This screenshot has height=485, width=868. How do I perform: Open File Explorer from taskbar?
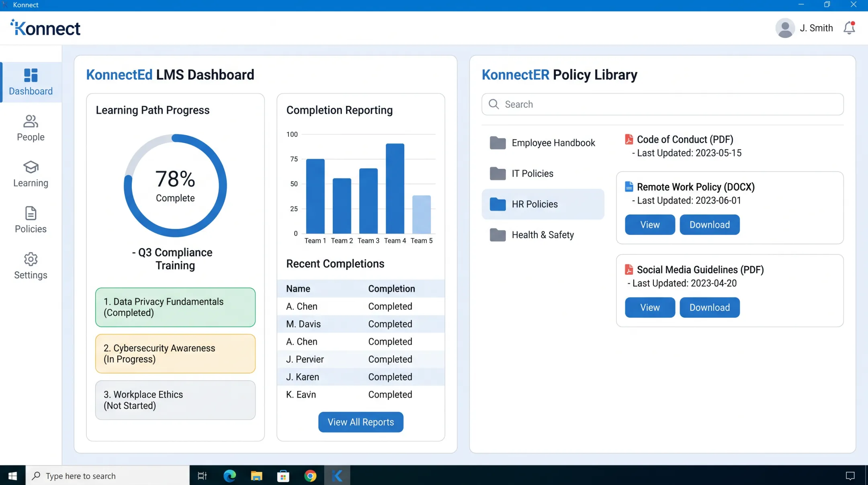pyautogui.click(x=256, y=476)
